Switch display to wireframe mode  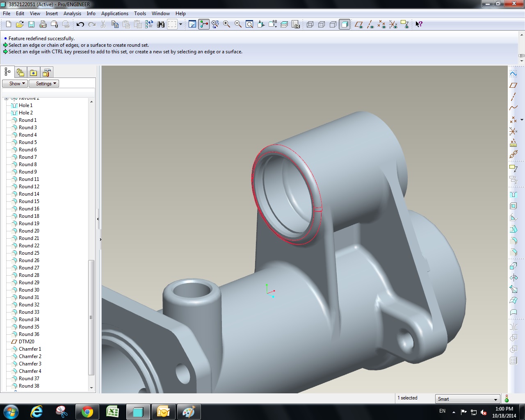click(x=310, y=24)
